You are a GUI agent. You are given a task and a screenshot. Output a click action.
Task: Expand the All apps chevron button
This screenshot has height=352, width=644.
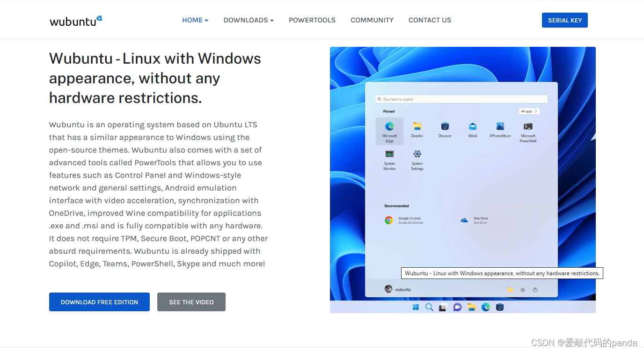(x=529, y=111)
